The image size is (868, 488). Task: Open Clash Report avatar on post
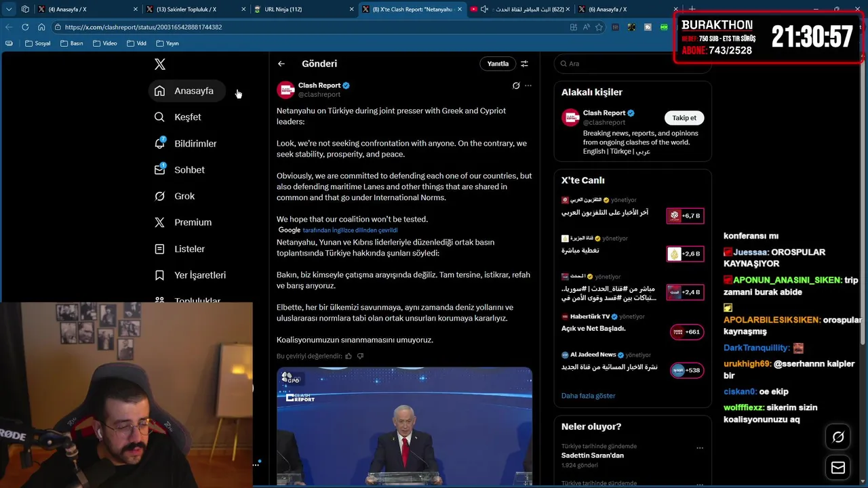click(286, 90)
